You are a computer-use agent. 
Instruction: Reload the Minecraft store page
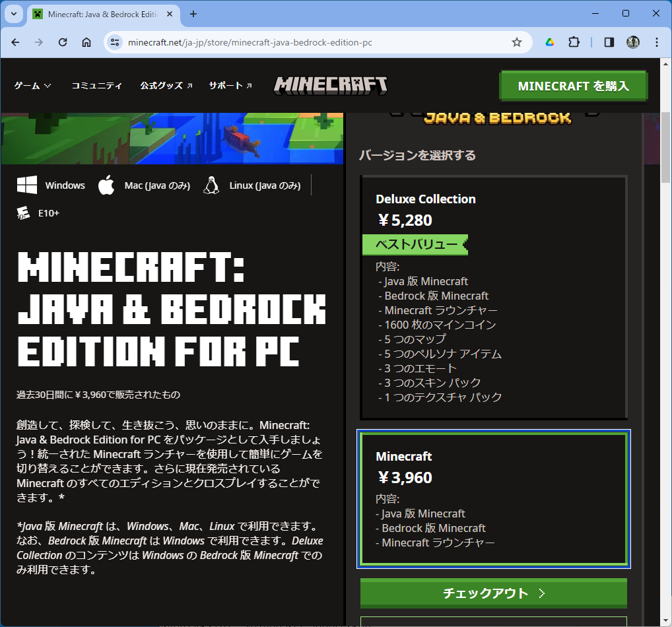[x=63, y=42]
